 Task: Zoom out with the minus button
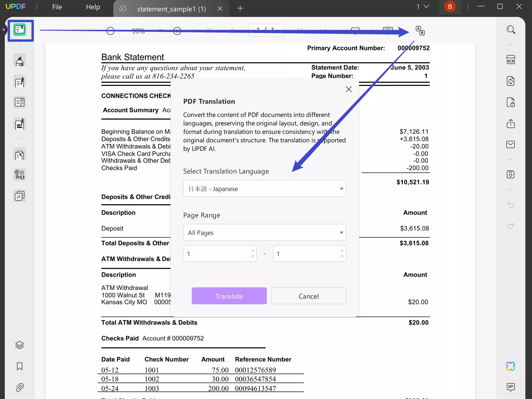pyautogui.click(x=110, y=31)
